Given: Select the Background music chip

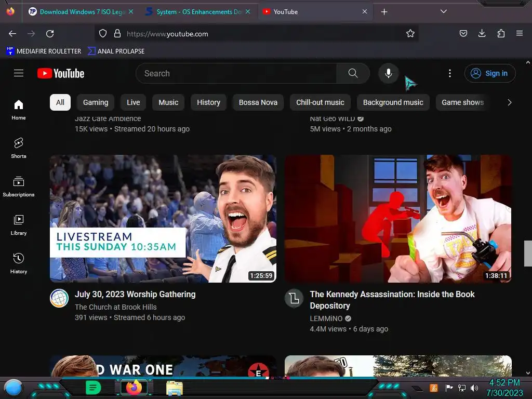Looking at the screenshot, I should click(393, 102).
